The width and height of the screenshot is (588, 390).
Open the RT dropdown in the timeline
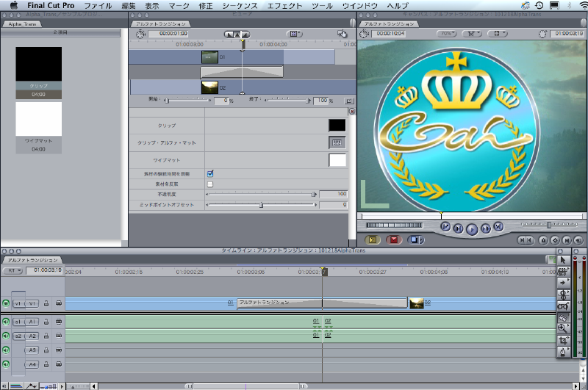(12, 270)
